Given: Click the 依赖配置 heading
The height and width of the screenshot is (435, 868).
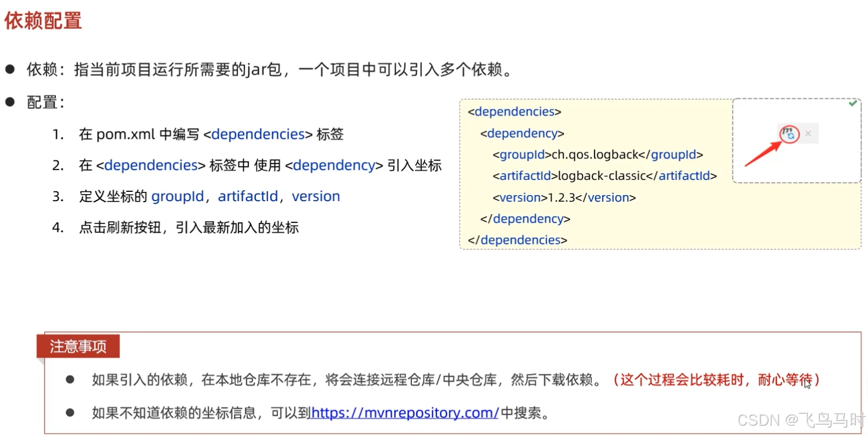Looking at the screenshot, I should (43, 21).
